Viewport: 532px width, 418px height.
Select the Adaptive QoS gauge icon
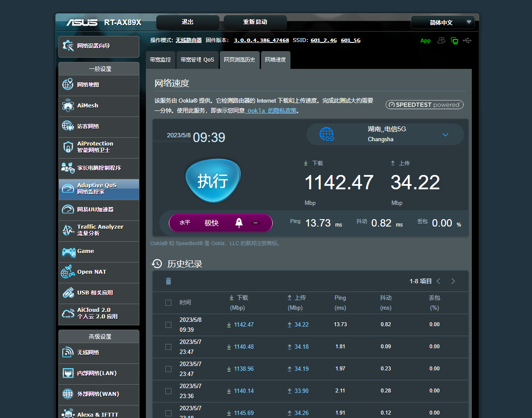[68, 188]
